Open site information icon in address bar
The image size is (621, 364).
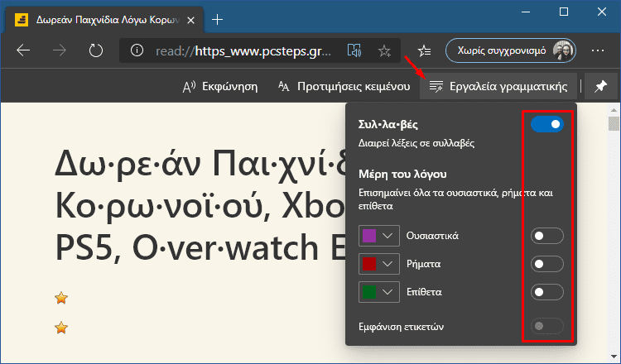[137, 50]
